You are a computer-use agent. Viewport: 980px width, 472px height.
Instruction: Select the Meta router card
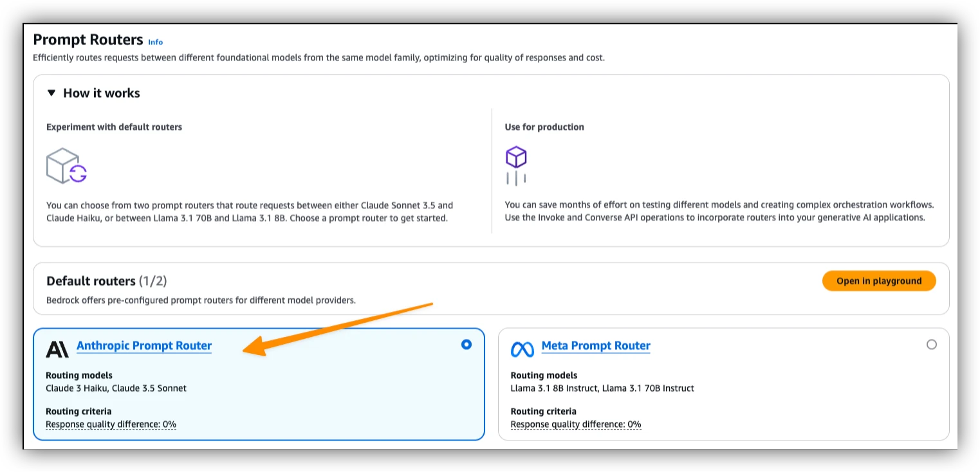[x=724, y=385]
